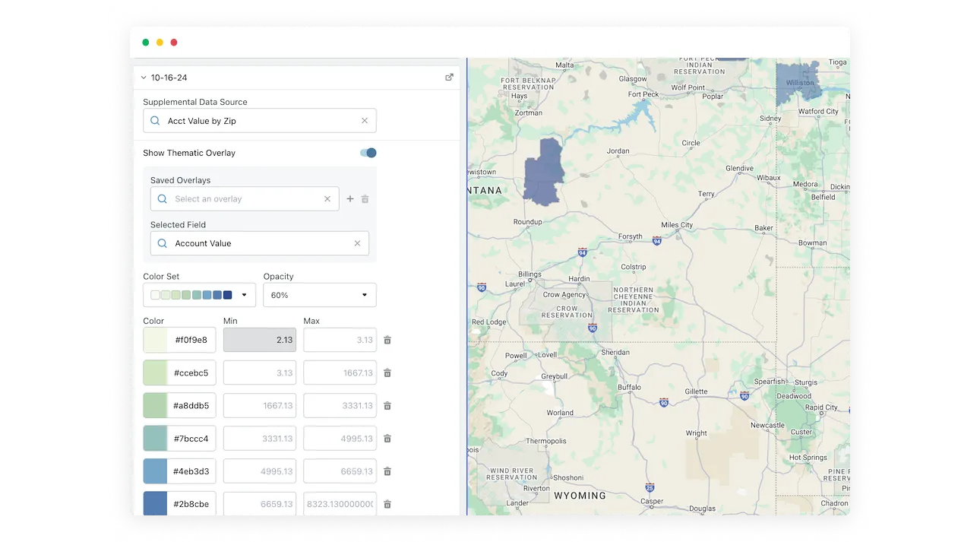Open the 10-16-24 panel in a new window

pyautogui.click(x=449, y=78)
